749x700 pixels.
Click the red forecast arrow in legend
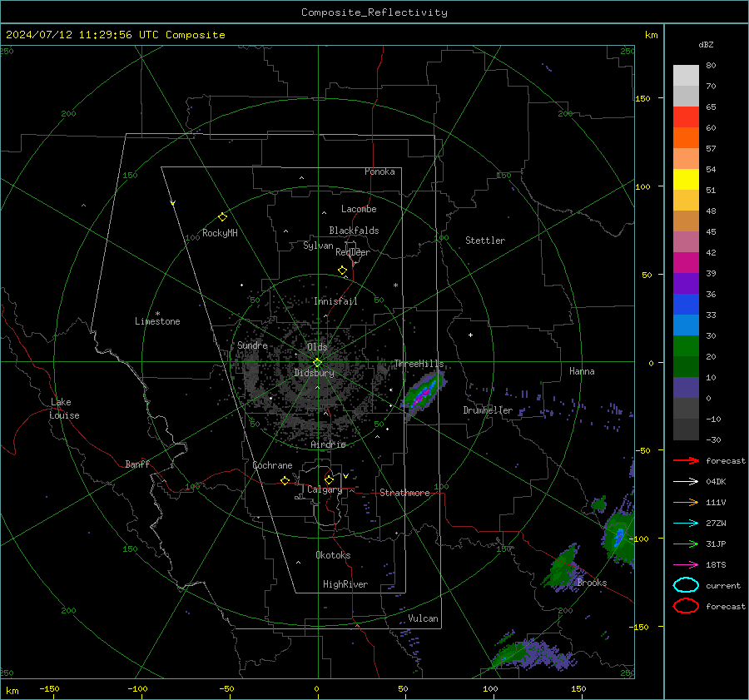click(686, 460)
